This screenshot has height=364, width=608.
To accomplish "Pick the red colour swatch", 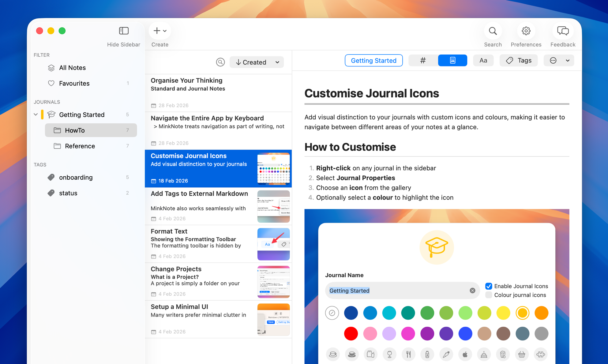I will pos(351,334).
